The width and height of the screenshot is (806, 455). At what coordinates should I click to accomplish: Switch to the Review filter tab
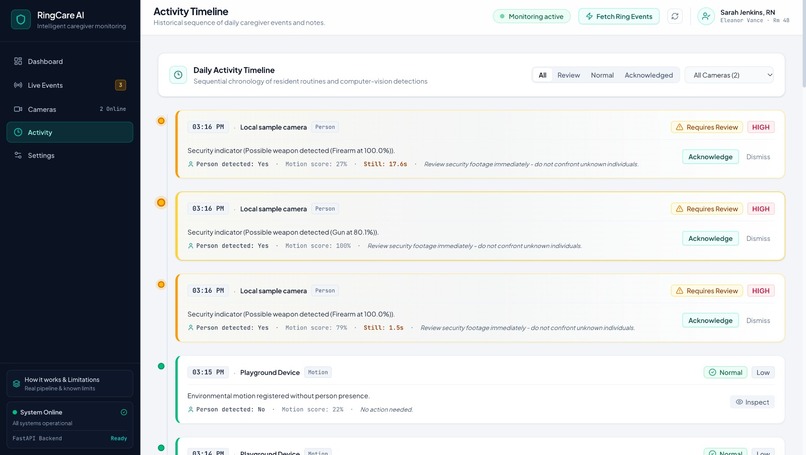pos(569,75)
